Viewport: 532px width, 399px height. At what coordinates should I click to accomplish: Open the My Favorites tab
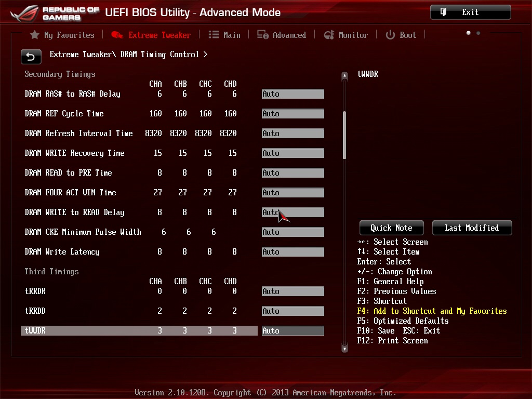point(62,35)
